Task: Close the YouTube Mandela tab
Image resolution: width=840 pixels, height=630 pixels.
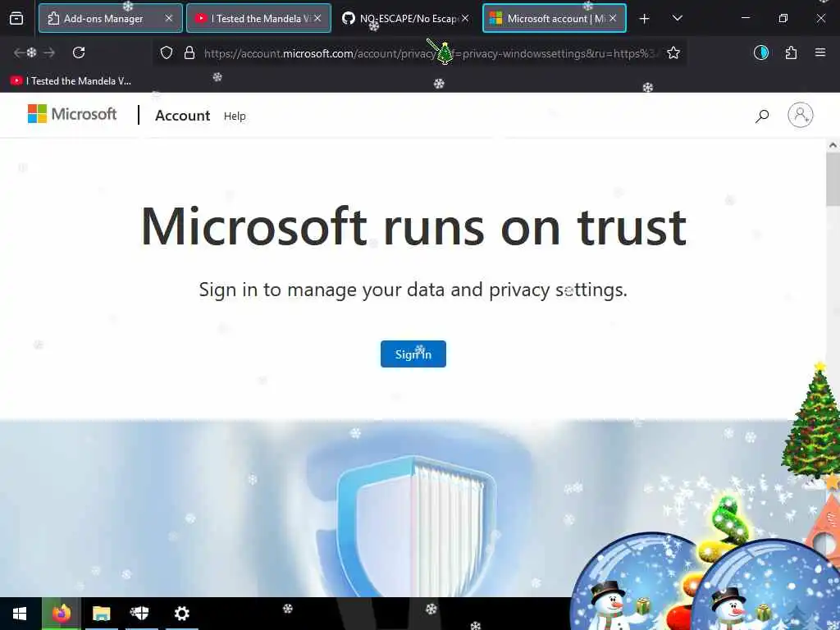Action: coord(317,18)
